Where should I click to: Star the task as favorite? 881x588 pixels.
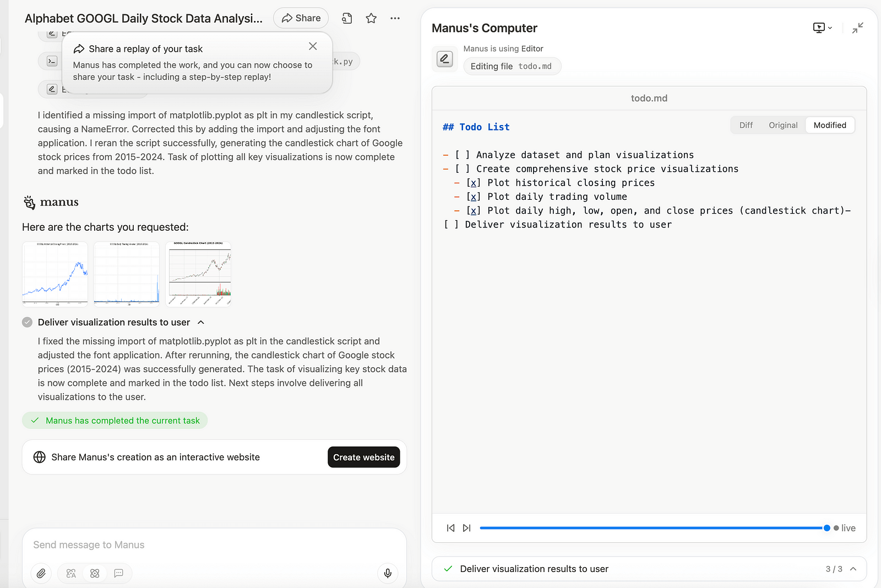pyautogui.click(x=371, y=18)
